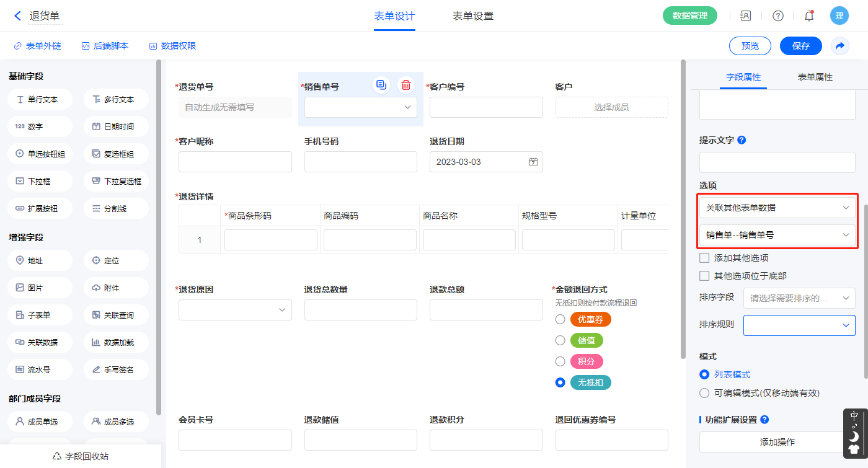Select the orange 优惠券 radio option
The height and width of the screenshot is (468, 868).
point(560,319)
